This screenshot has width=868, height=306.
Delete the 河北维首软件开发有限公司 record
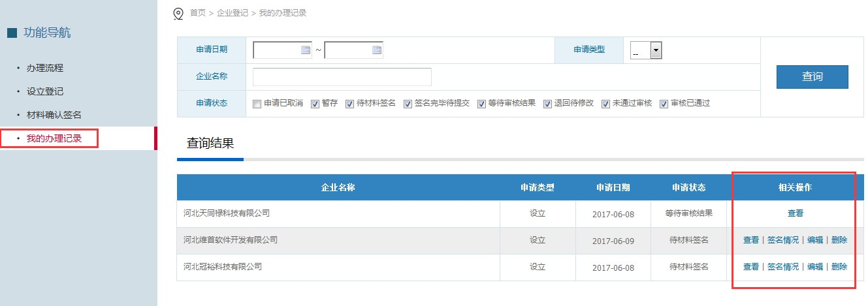pyautogui.click(x=839, y=240)
